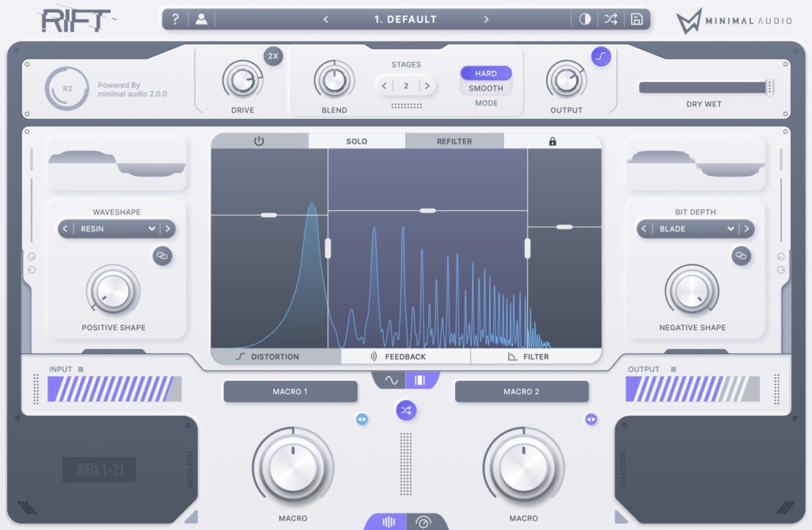Click the randomize macros shuffle icon
This screenshot has width=812, height=530.
point(407,411)
